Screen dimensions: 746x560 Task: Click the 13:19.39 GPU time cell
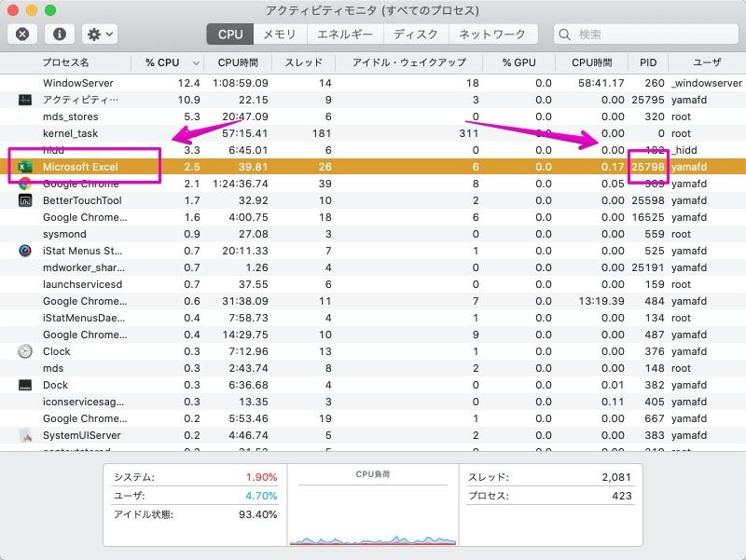[x=601, y=301]
